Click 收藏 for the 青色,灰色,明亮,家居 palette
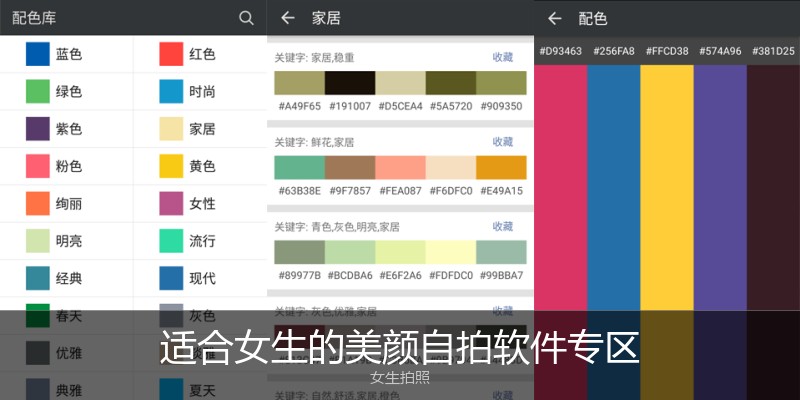Screen dimensions: 800x400 tap(503, 226)
